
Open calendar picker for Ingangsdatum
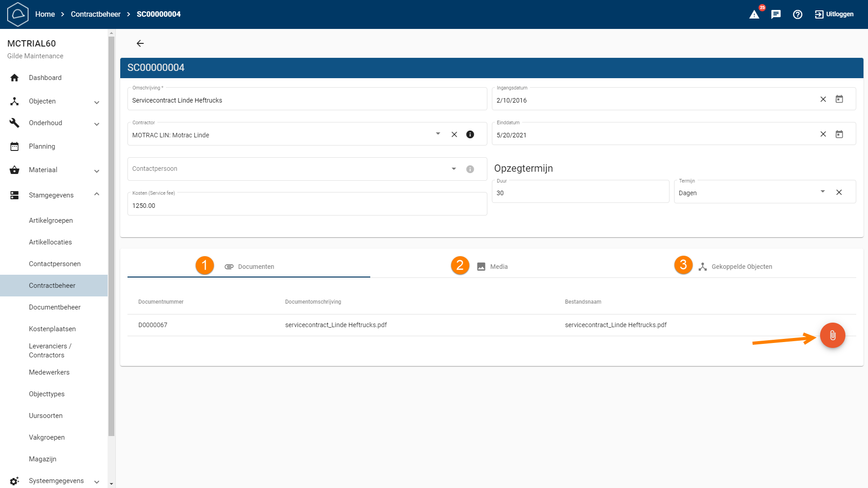coord(839,99)
